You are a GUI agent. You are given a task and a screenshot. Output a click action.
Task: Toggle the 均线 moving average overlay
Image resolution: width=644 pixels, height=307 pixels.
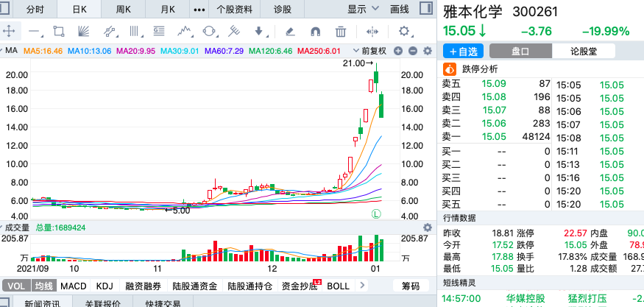coord(43,286)
